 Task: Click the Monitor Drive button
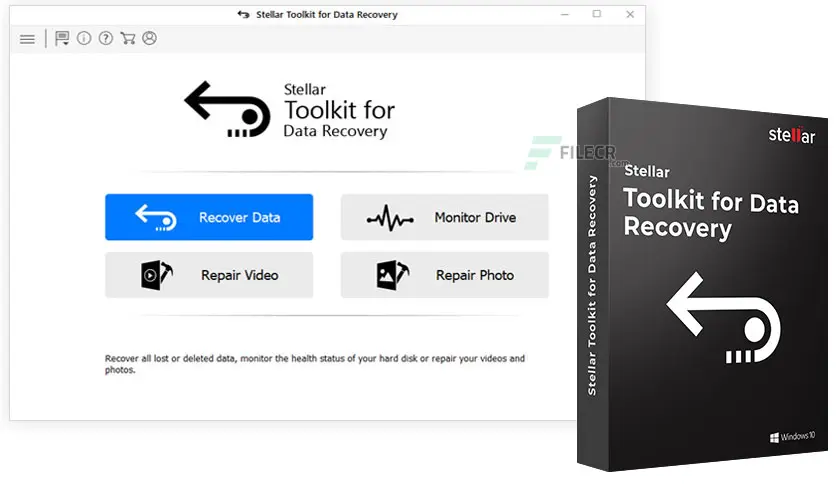445,217
